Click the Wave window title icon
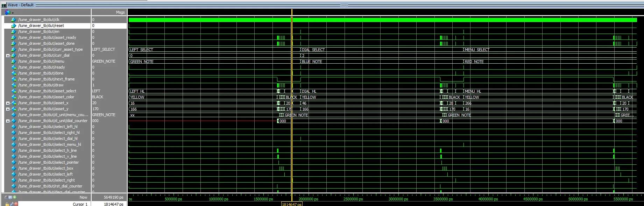 (x=4, y=5)
